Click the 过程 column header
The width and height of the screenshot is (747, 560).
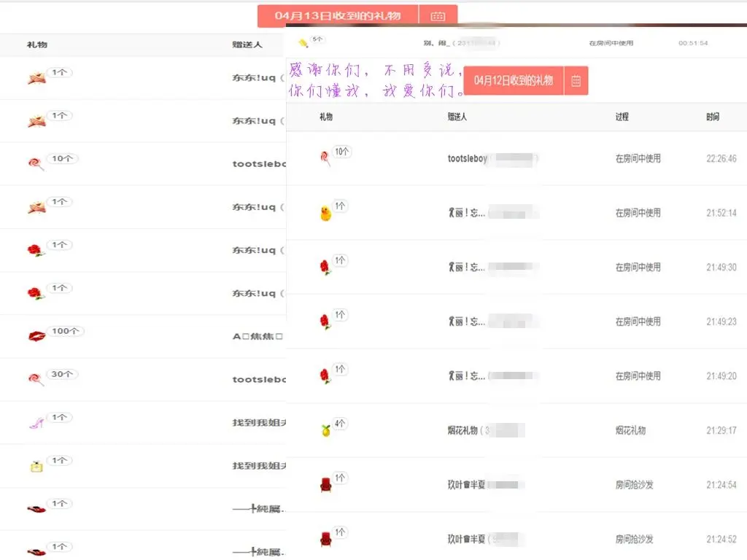[622, 117]
